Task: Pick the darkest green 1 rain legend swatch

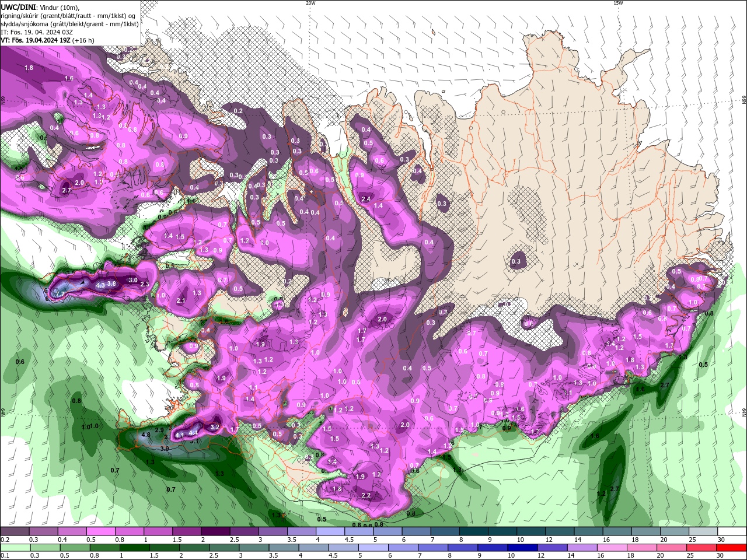Action: pos(134,548)
